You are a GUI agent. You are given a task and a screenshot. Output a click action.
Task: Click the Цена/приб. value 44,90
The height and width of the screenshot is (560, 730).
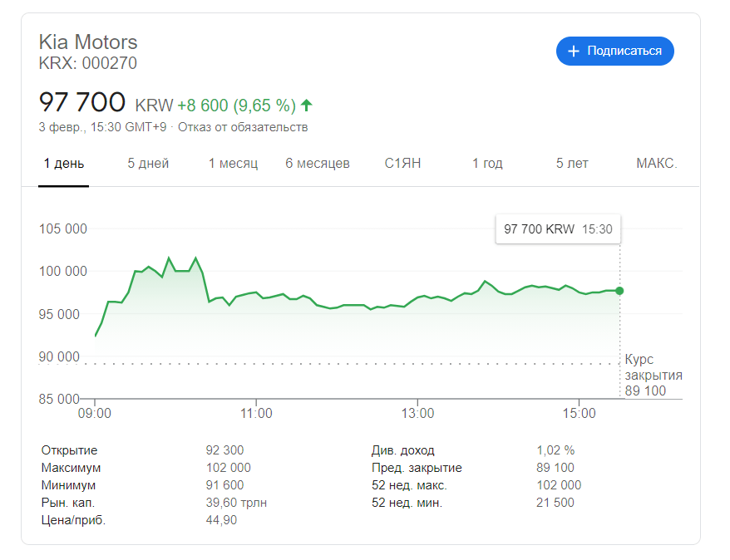pyautogui.click(x=222, y=520)
